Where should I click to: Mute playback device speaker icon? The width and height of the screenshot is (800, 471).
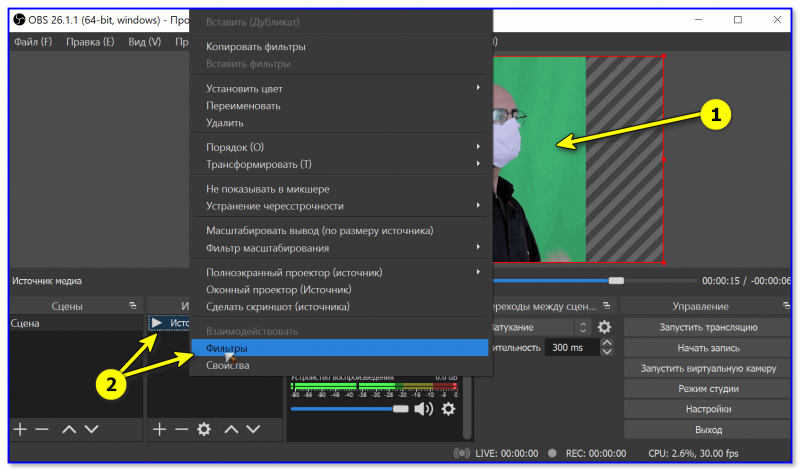point(423,409)
